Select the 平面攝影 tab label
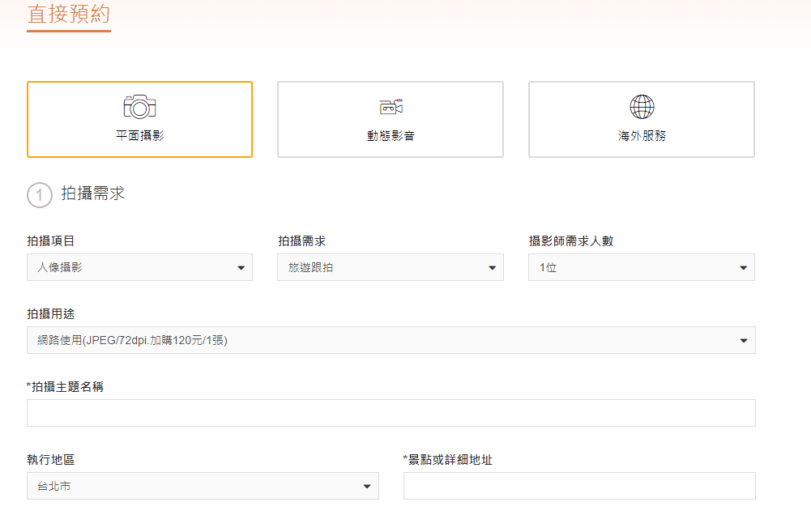The width and height of the screenshot is (811, 532). click(139, 136)
